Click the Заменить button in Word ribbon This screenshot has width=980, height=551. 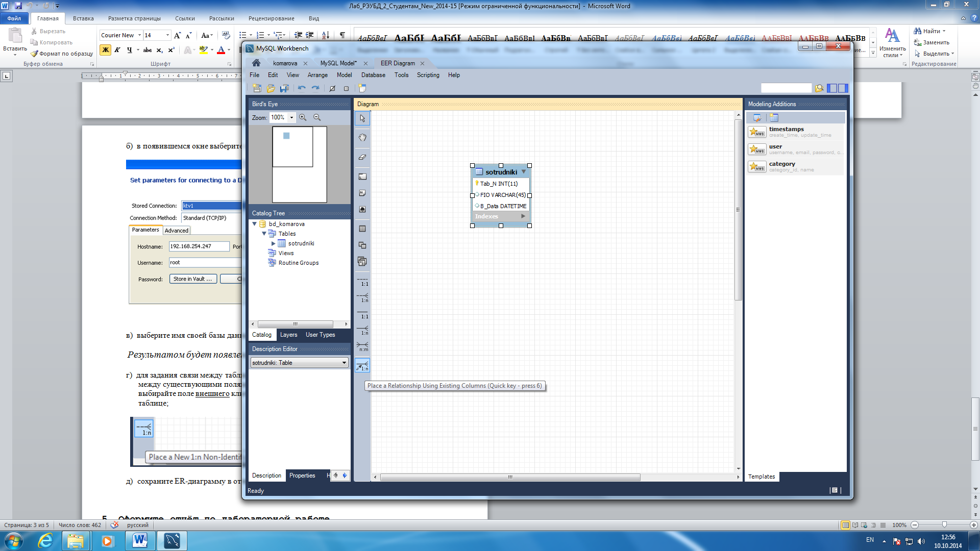click(932, 42)
